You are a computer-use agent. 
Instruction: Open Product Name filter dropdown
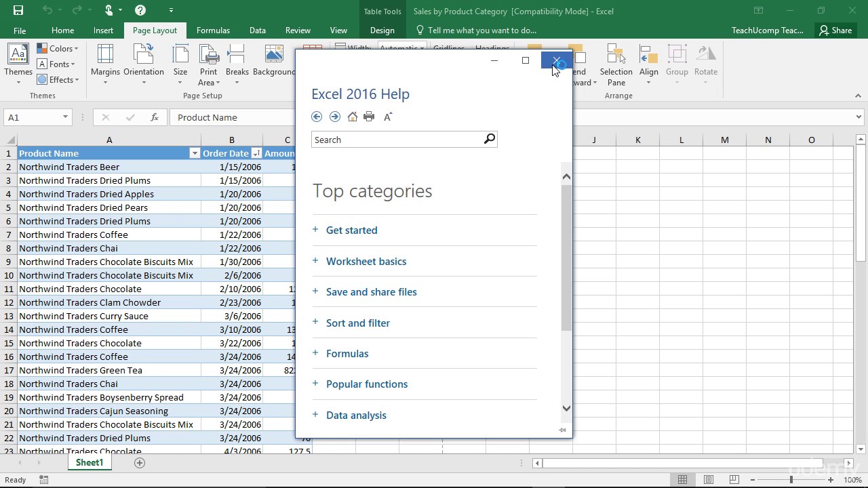click(x=195, y=153)
